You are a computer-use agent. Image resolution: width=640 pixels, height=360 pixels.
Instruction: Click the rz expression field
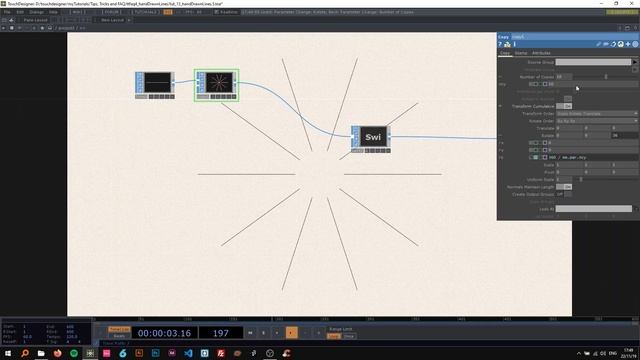(592, 158)
